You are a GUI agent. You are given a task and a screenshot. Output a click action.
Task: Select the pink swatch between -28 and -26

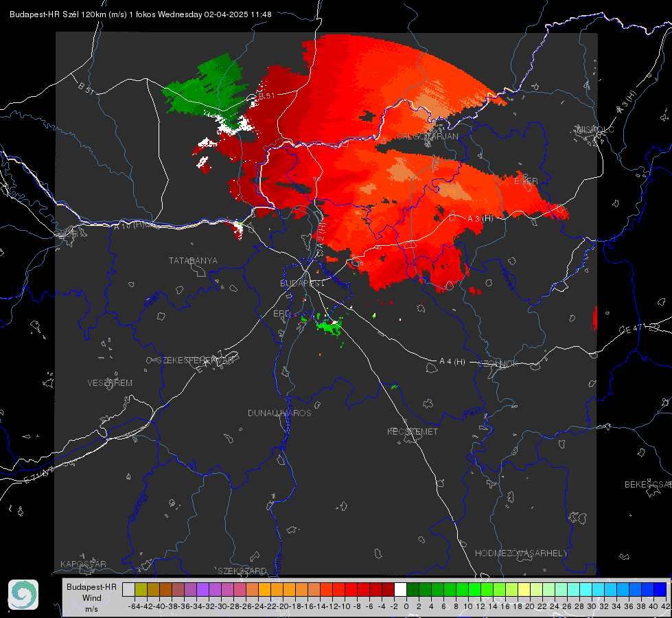point(240,589)
